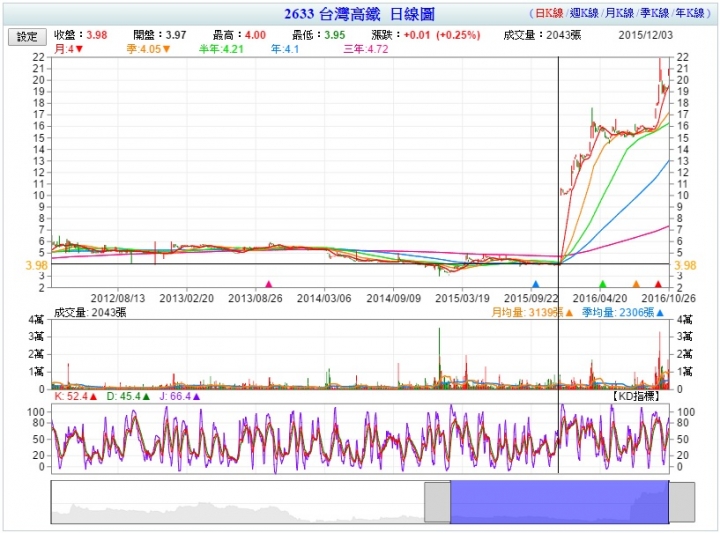Click the 最低：3.95 low price

[x=319, y=35]
